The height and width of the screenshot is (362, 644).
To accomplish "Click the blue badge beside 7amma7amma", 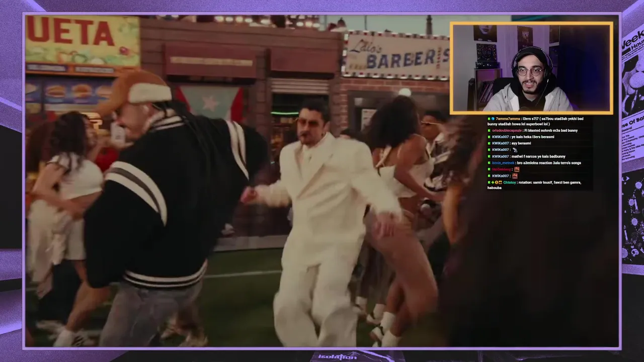I will (493, 119).
